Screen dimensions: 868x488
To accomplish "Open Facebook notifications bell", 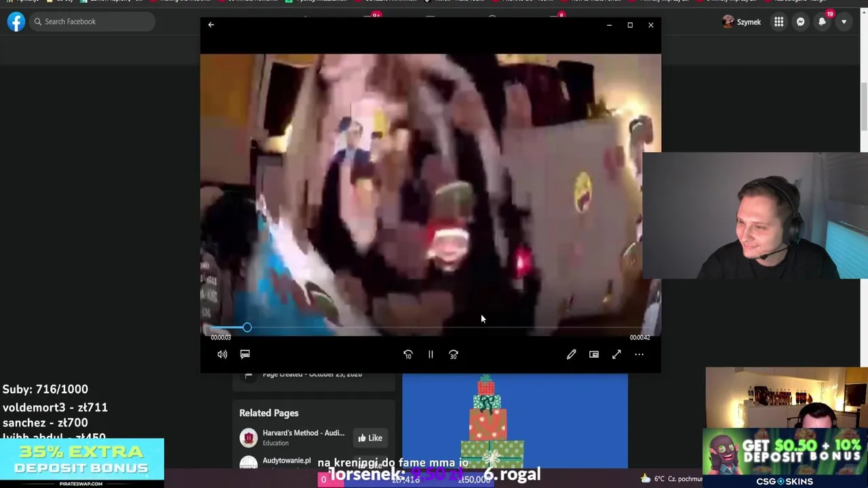I will click(x=822, y=22).
